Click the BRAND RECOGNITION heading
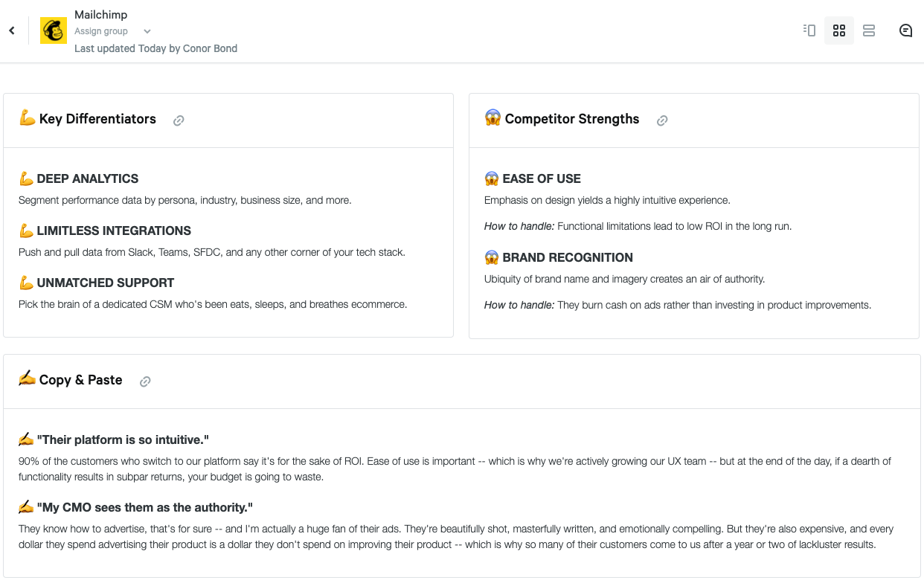924x583 pixels. (567, 257)
